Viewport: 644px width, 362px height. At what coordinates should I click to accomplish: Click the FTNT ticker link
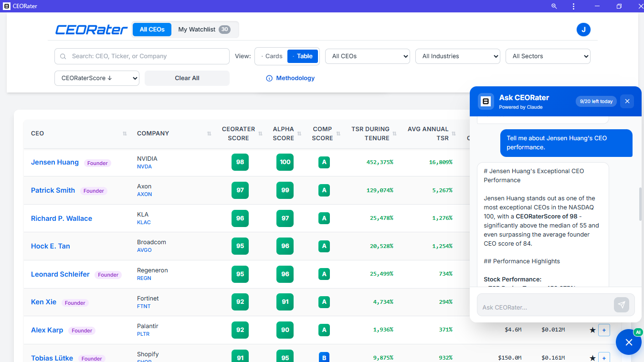coord(144,307)
